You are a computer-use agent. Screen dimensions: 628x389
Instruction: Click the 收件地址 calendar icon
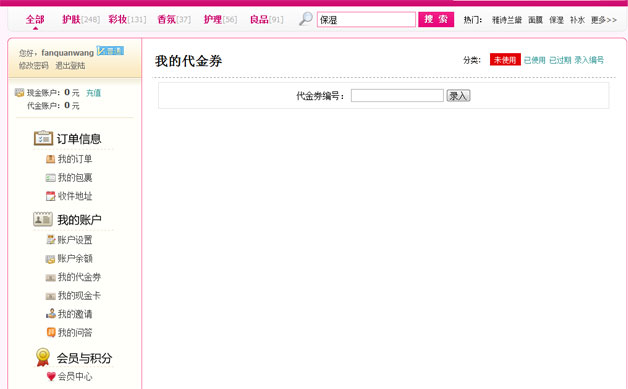(50, 196)
